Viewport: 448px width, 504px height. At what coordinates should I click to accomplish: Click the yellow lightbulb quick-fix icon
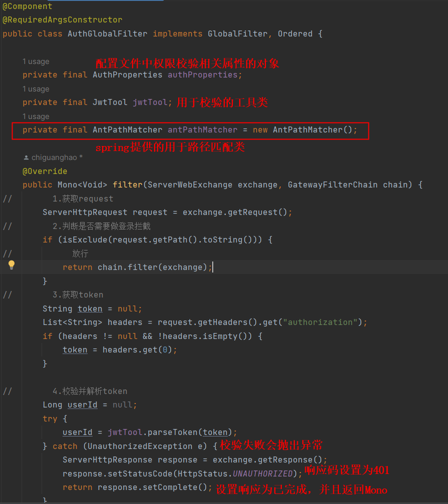[x=12, y=265]
